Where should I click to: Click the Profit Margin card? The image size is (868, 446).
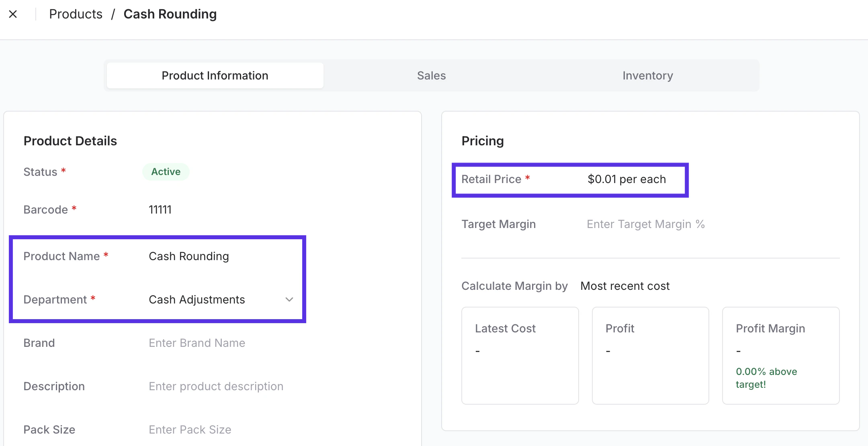[780, 355]
